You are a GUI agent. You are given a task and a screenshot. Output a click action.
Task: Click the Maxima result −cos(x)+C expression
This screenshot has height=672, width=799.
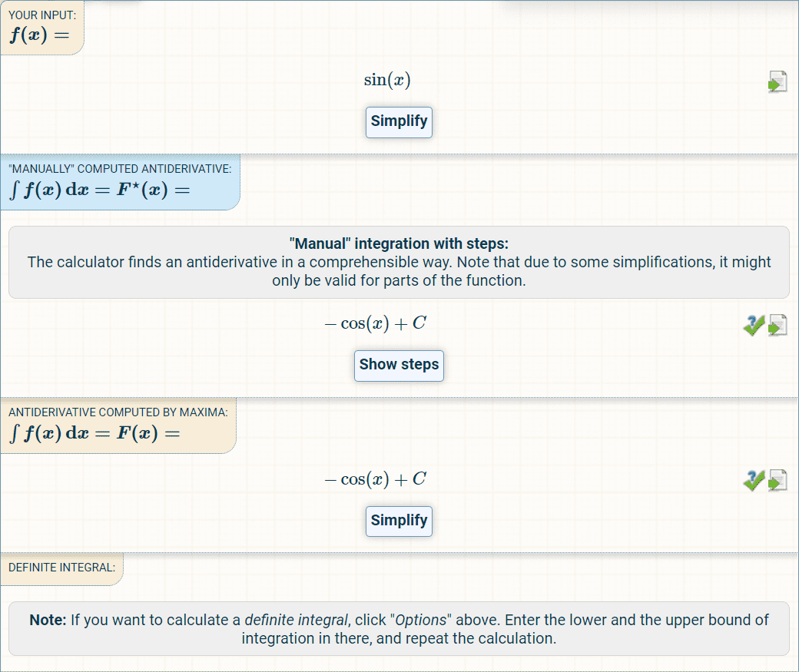coord(376,479)
